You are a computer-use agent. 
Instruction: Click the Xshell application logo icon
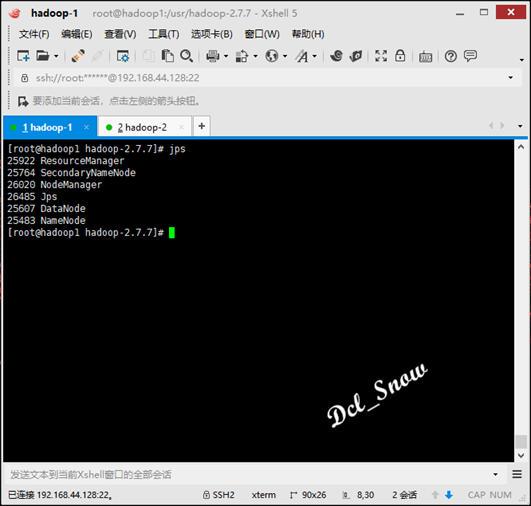(x=15, y=14)
